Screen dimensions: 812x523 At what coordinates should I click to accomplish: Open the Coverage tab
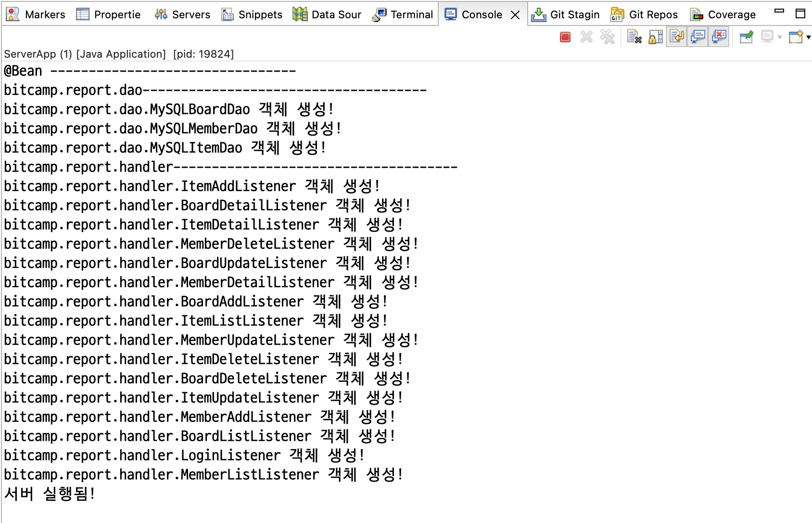pos(723,14)
